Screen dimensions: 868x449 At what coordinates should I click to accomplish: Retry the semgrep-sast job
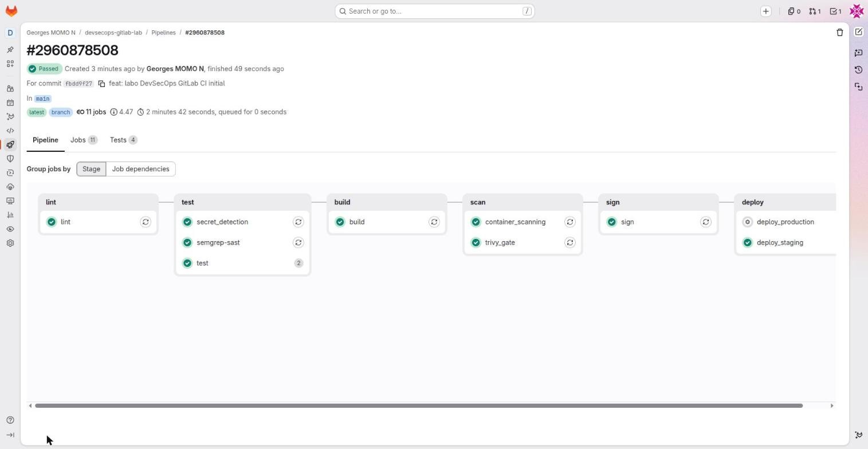(299, 243)
